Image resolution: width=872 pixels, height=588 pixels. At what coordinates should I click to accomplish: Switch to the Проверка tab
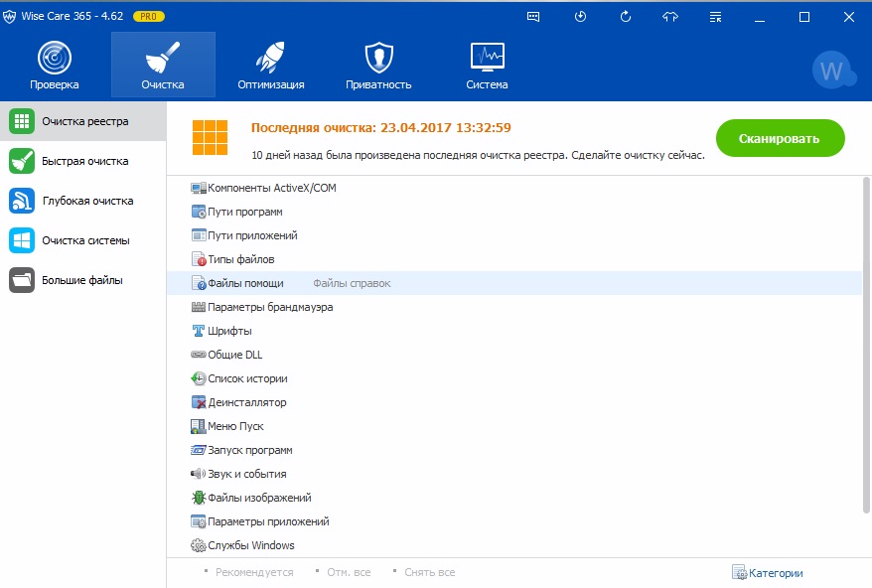pyautogui.click(x=55, y=66)
